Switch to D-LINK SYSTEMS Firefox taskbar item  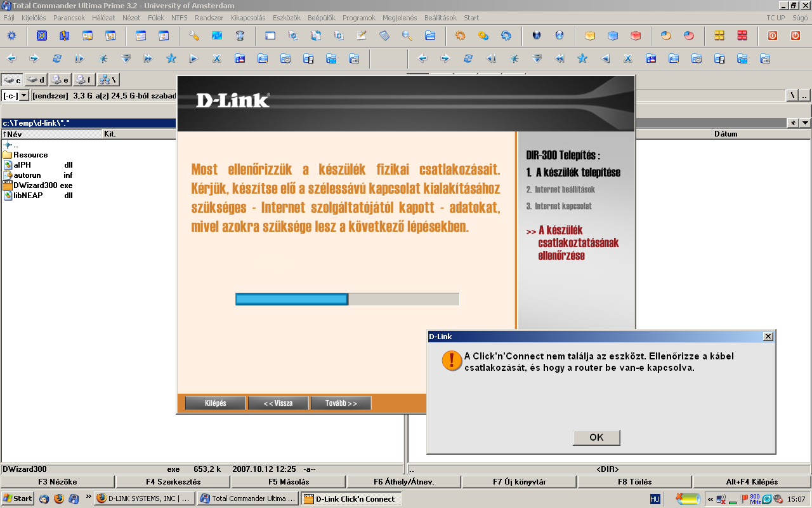(145, 499)
